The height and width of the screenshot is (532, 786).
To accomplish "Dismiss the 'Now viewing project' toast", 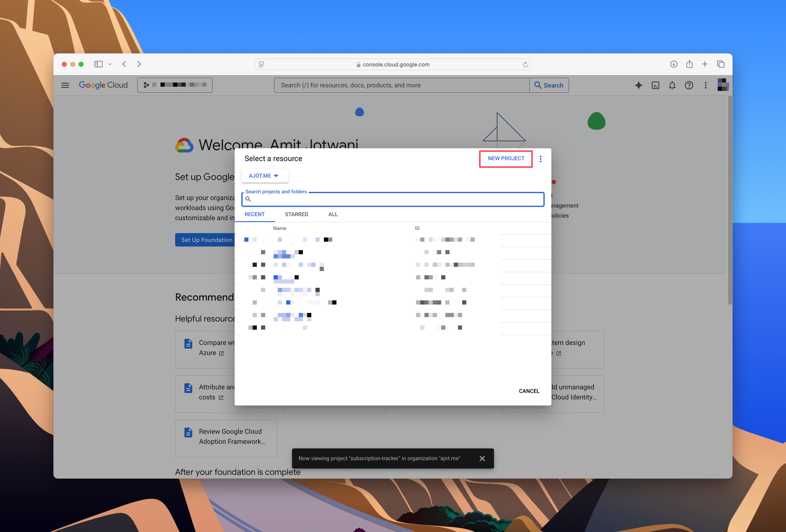I will point(482,458).
